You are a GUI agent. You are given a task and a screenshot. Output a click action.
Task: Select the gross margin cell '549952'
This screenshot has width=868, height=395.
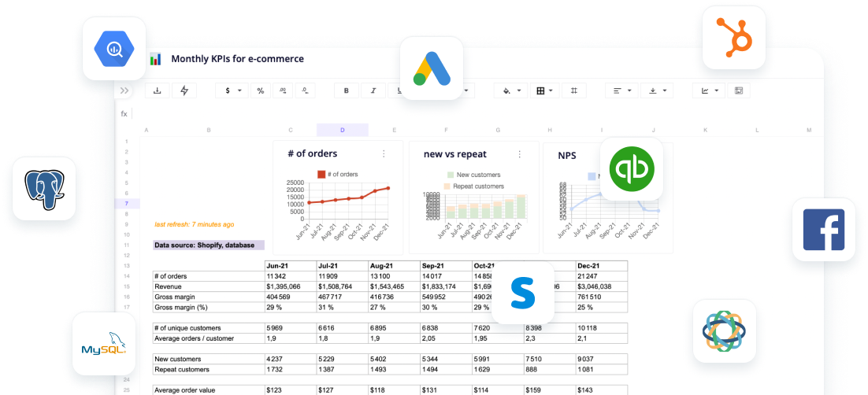tap(446, 297)
